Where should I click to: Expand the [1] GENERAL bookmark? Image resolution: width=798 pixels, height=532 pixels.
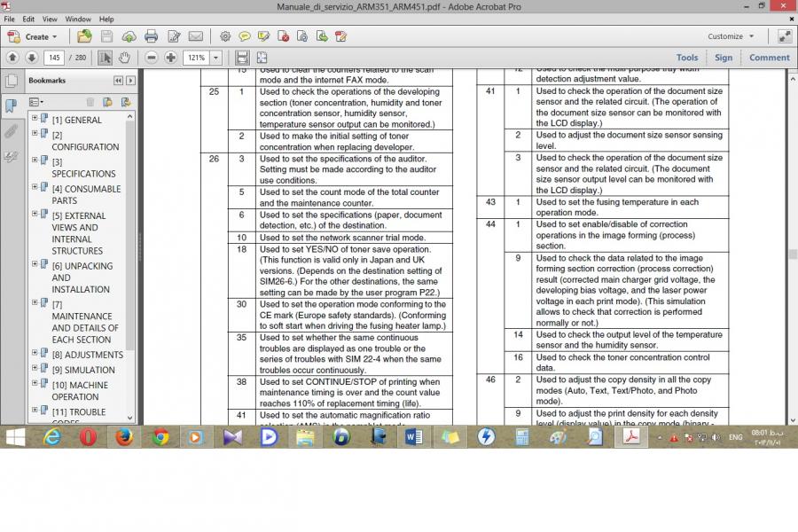[x=35, y=119]
